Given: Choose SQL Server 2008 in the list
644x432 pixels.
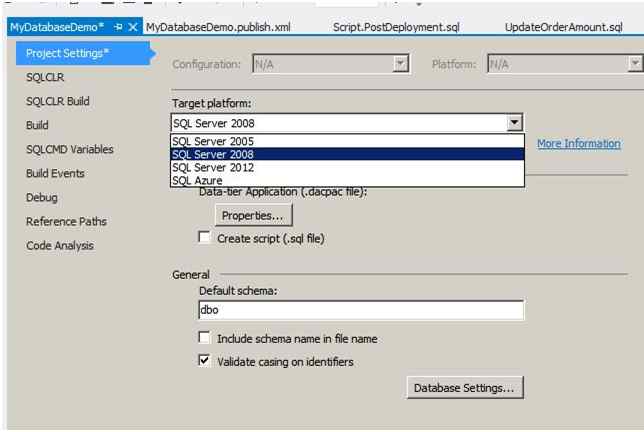Looking at the screenshot, I should tap(347, 154).
